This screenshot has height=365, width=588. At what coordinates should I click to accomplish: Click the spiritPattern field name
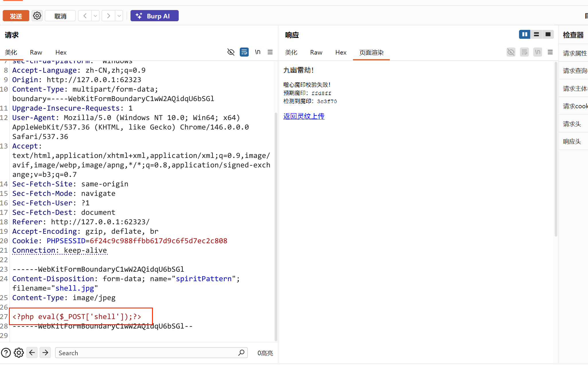[x=204, y=279]
